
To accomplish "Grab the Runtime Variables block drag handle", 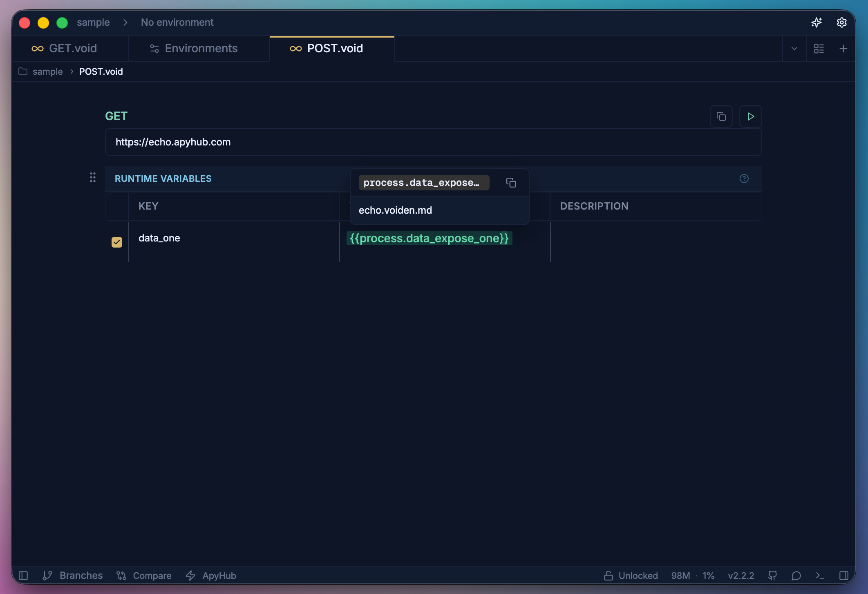I will coord(93,177).
